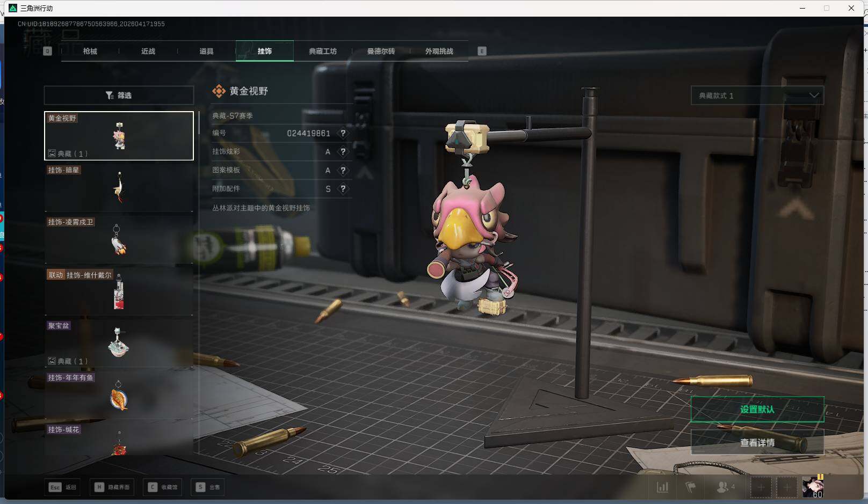Show help for 图案模板 rating
This screenshot has width=868, height=504.
tap(343, 170)
